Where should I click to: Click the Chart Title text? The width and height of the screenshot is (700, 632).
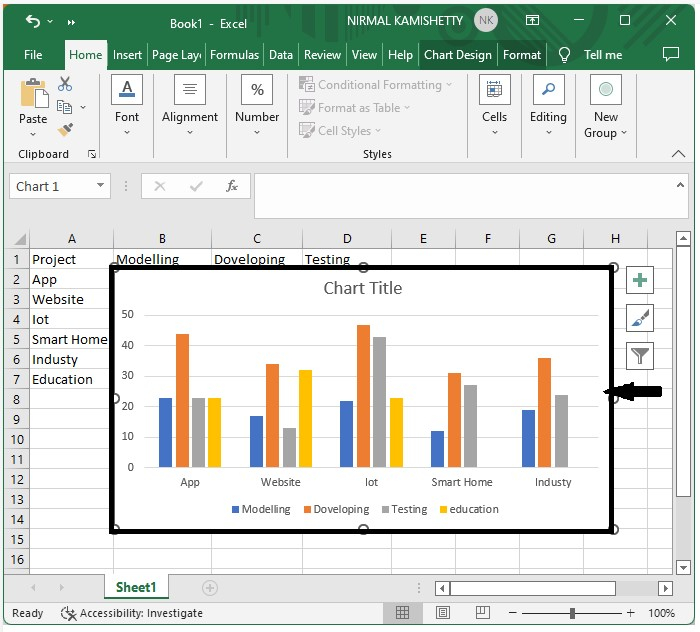coord(362,288)
